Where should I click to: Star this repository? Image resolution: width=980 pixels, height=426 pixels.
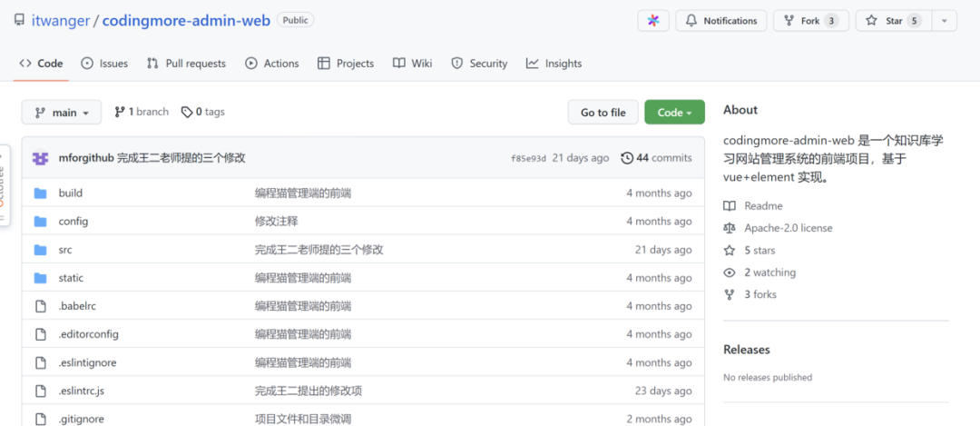tap(894, 21)
